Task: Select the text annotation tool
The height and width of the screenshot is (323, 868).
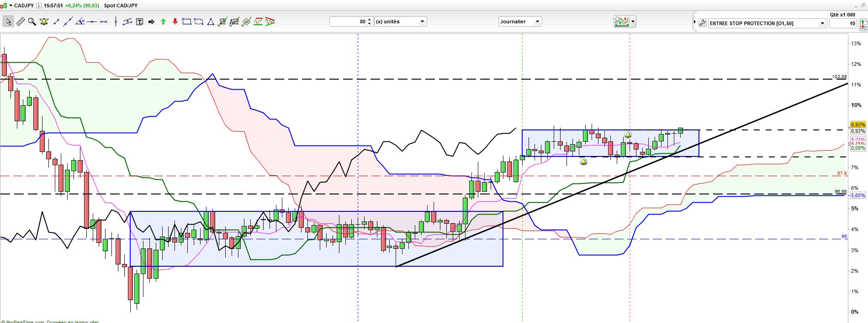Action: (139, 22)
